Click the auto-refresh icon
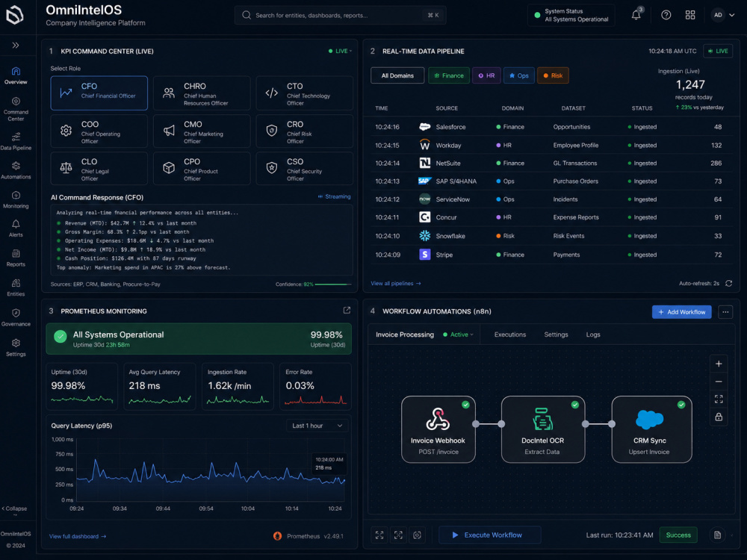The height and width of the screenshot is (560, 747). [x=728, y=283]
